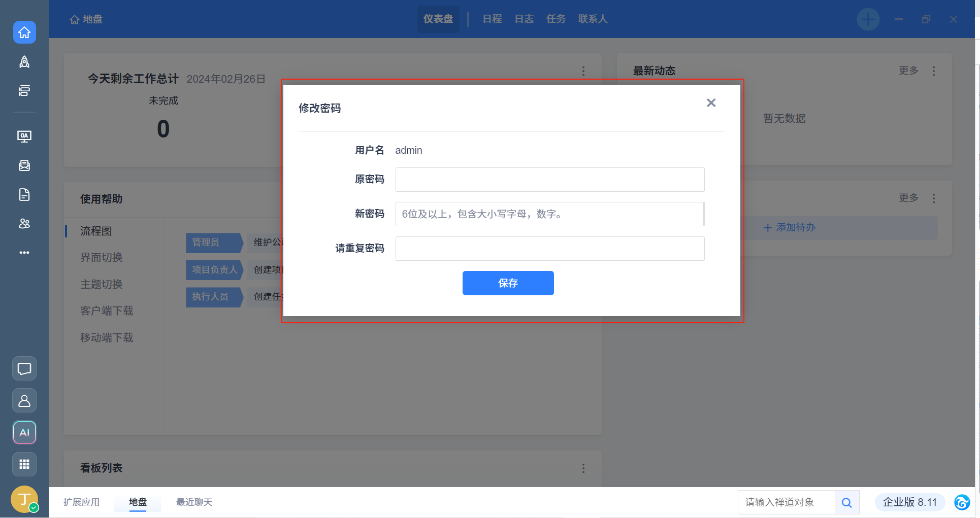Launch the AI assistant icon
This screenshot has height=518, width=980.
pyautogui.click(x=24, y=433)
